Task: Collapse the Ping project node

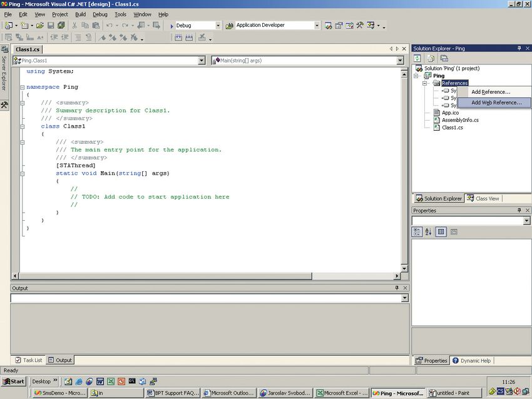Action: [x=416, y=76]
